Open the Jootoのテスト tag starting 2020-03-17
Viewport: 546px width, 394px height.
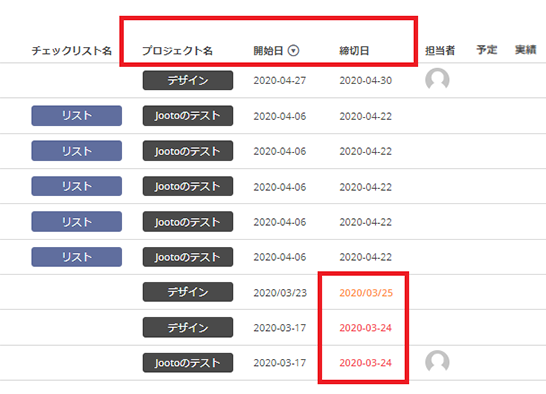point(188,363)
